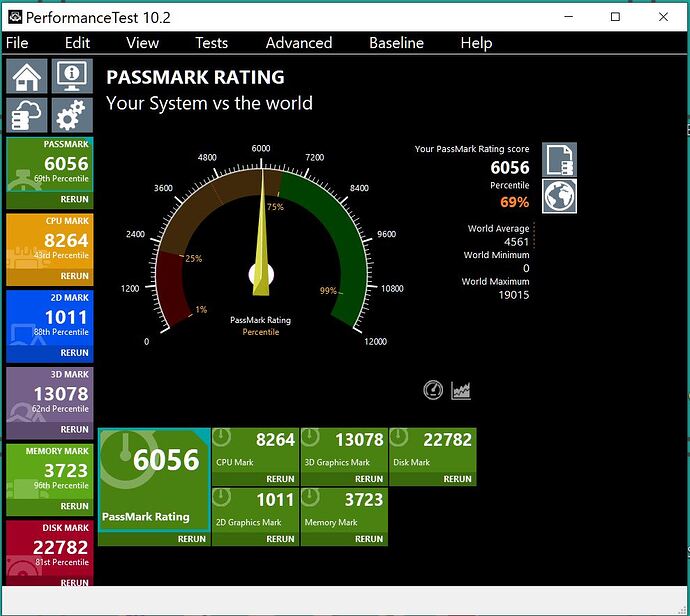Open the Advanced menu

point(298,43)
